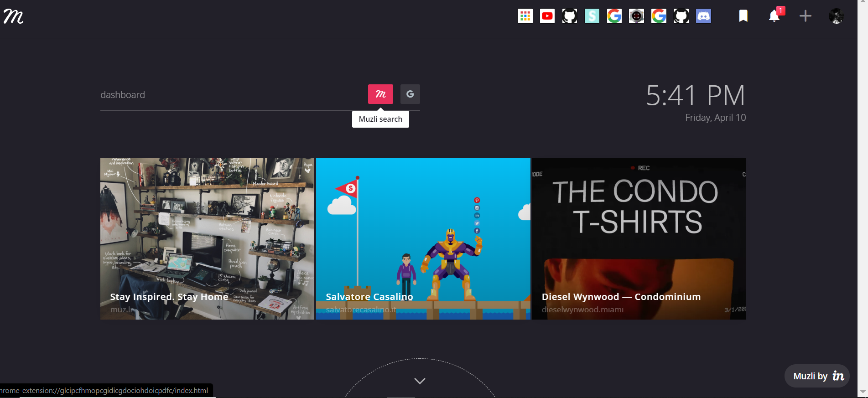The image size is (868, 398).
Task: Open the YouTube shortcut
Action: (x=547, y=16)
